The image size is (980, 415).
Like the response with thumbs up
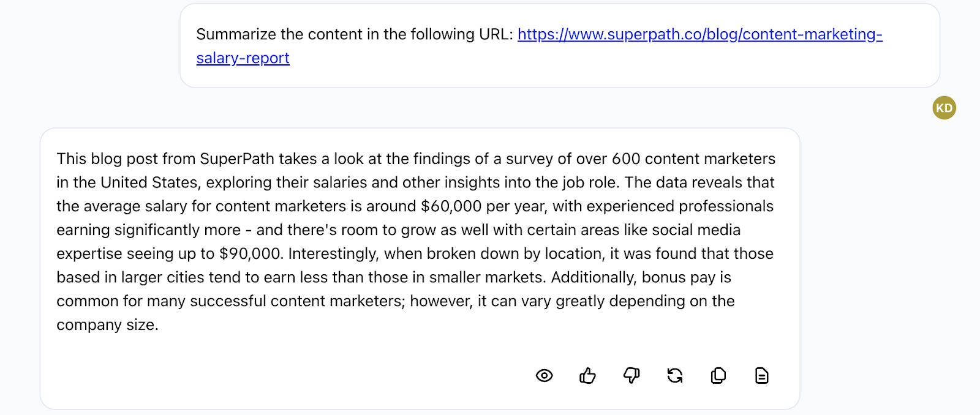click(587, 375)
